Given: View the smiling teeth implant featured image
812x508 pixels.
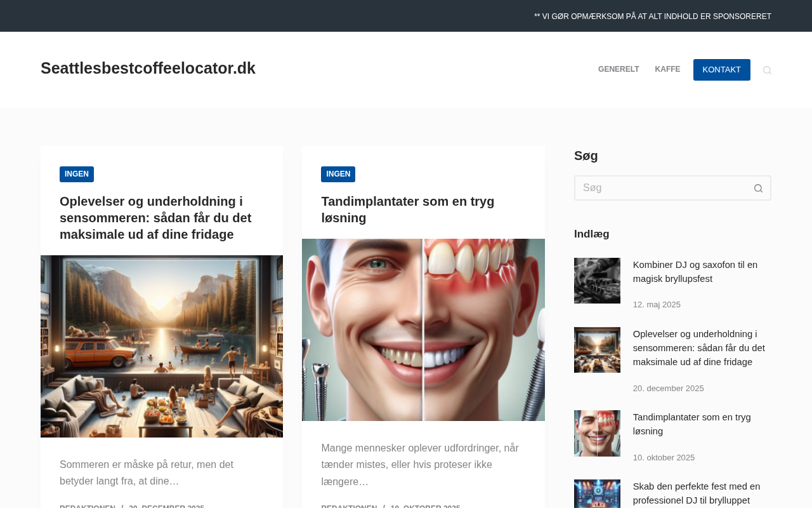Looking at the screenshot, I should (x=423, y=330).
